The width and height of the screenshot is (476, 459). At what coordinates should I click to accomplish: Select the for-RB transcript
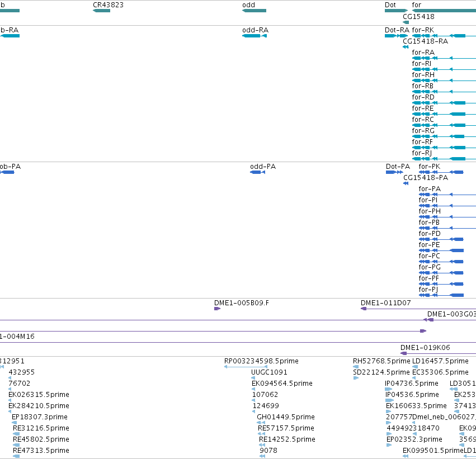[x=444, y=92]
